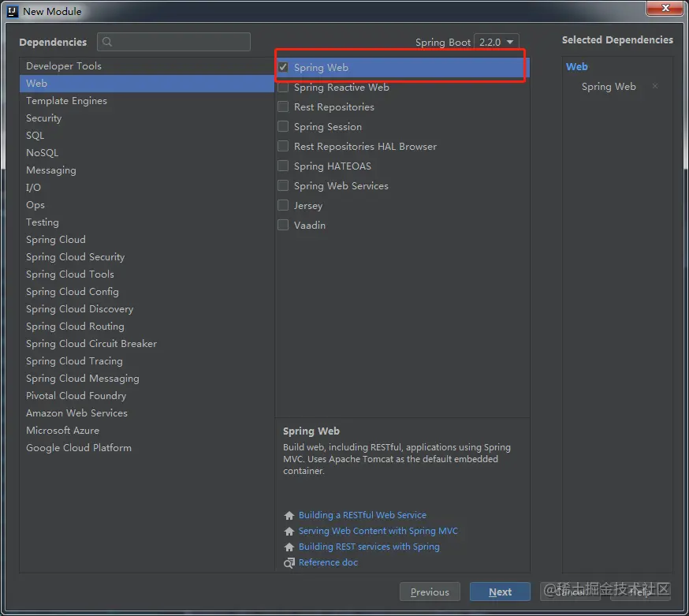The height and width of the screenshot is (616, 689).
Task: Open Spring Cloud Discovery category
Action: pos(147,309)
